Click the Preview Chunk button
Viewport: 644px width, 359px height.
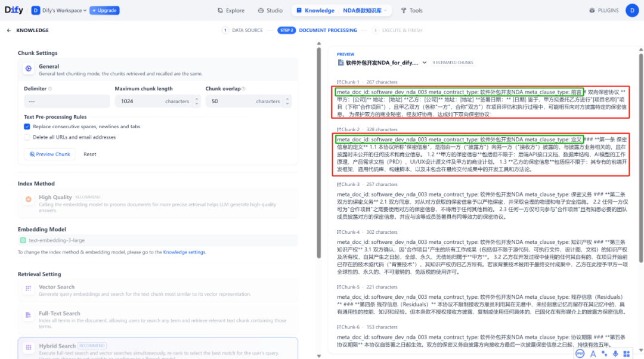(49, 154)
